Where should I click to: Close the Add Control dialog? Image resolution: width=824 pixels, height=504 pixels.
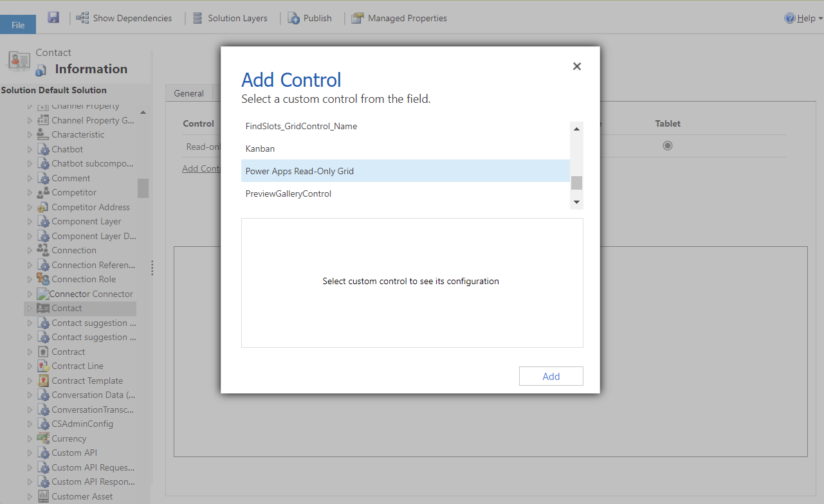(577, 66)
